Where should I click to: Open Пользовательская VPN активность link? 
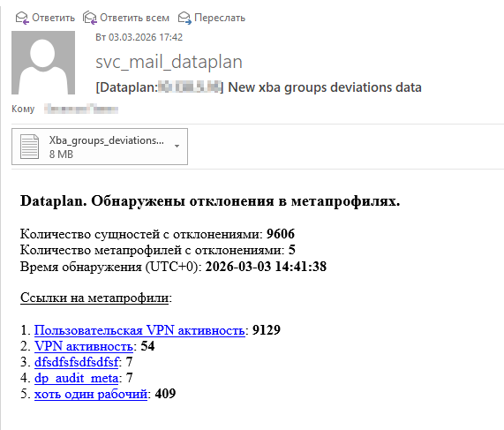point(139,330)
